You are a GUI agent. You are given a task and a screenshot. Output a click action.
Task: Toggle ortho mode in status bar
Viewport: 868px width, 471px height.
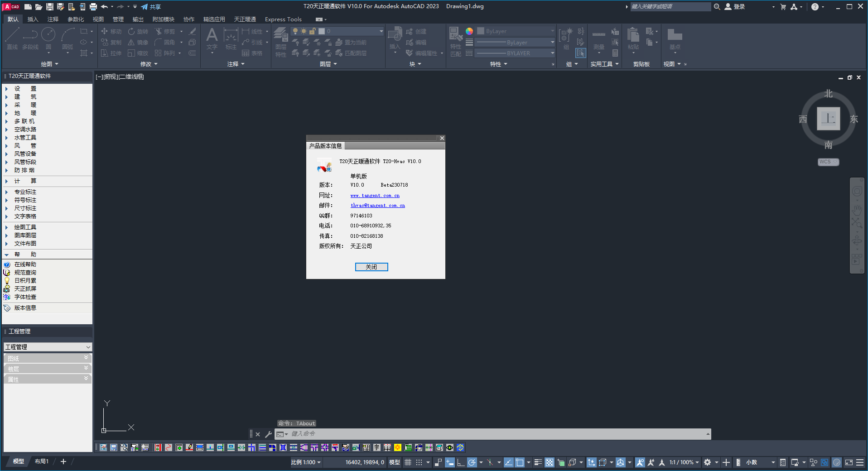point(461,462)
